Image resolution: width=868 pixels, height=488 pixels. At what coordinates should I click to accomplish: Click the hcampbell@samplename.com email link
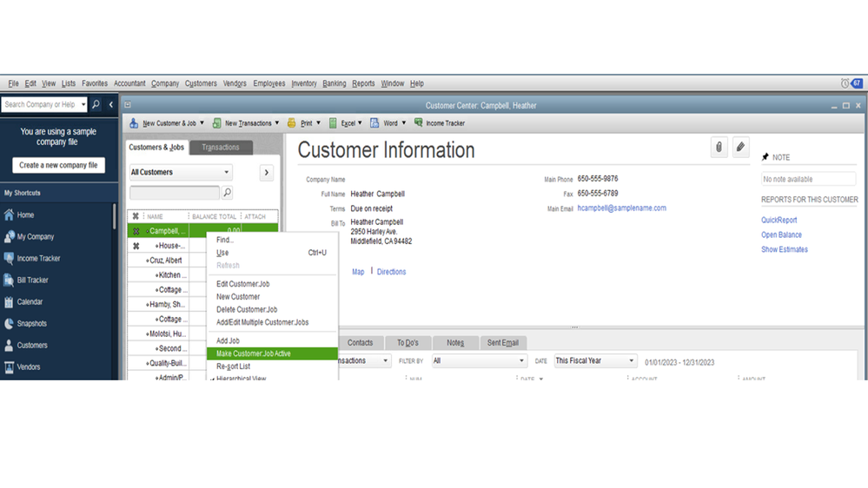[621, 208]
